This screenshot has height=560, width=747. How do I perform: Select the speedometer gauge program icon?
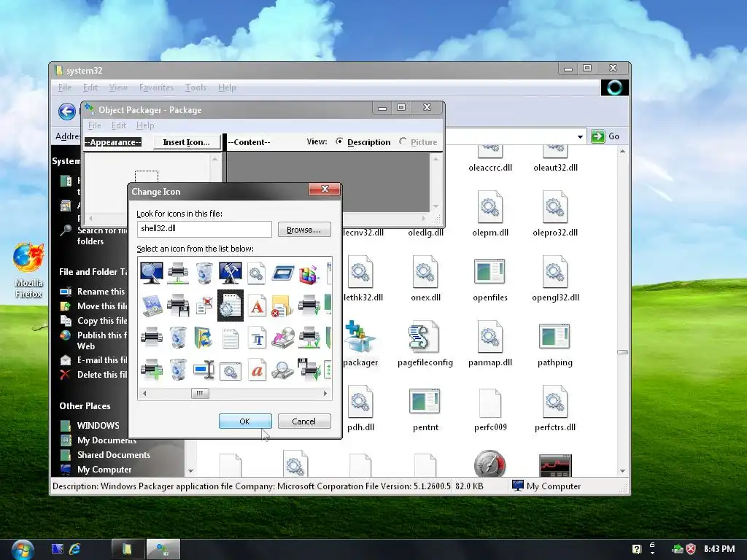[489, 463]
